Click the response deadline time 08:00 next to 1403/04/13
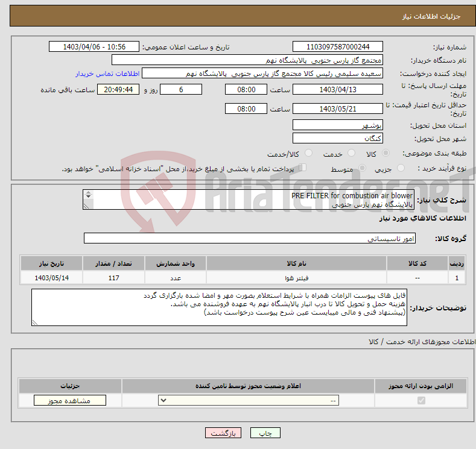Screen dimensions: 476x449 246,89
